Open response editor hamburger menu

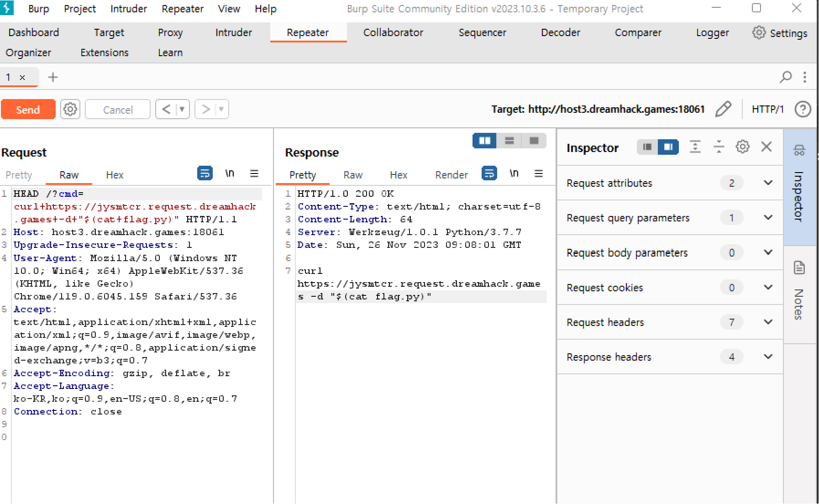[x=539, y=173]
